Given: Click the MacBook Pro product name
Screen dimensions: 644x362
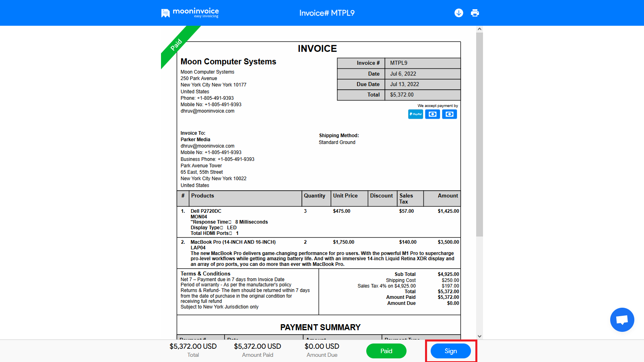Looking at the screenshot, I should pos(233,242).
